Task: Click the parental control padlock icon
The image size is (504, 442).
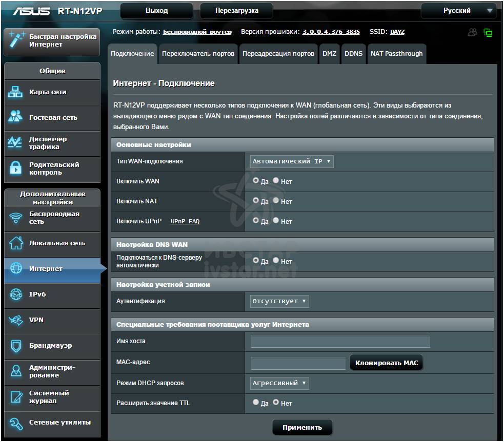Action: 15,168
